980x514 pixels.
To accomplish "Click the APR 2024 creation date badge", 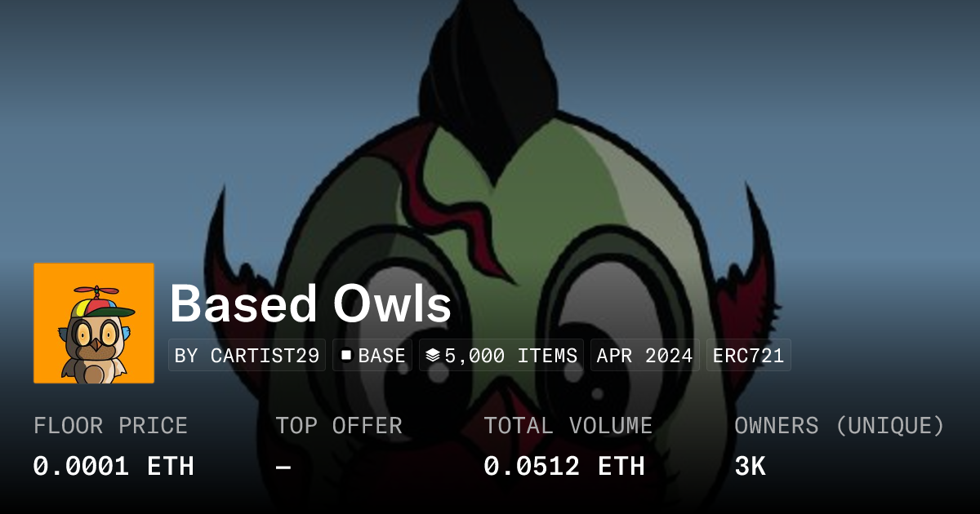I will tap(645, 356).
